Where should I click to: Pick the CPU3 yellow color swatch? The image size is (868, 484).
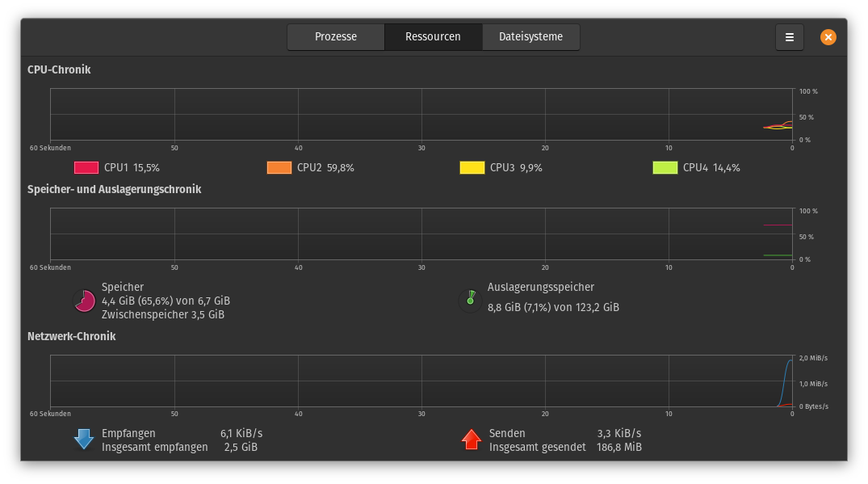(x=472, y=168)
